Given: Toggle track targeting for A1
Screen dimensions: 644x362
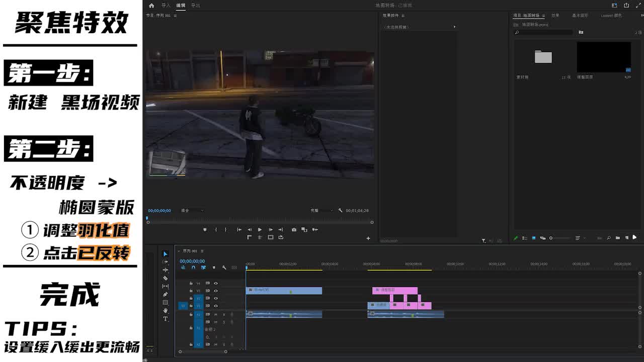Looking at the screenshot, I should (198, 314).
